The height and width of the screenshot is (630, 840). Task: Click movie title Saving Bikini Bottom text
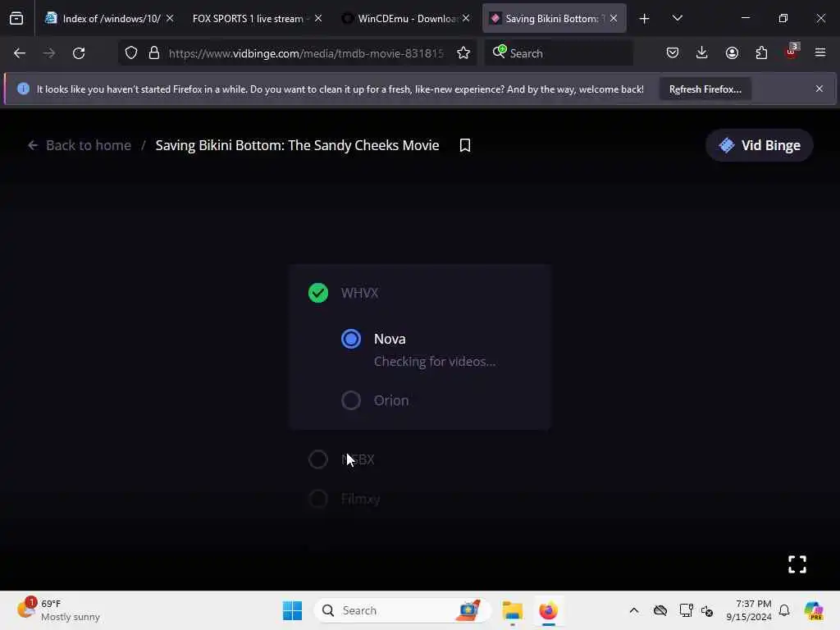(x=297, y=145)
